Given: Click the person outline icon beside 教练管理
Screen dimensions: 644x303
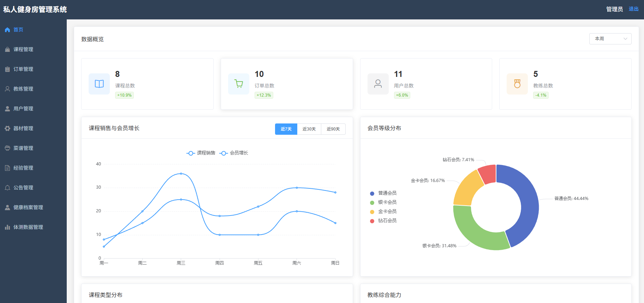Looking at the screenshot, I should [7, 89].
